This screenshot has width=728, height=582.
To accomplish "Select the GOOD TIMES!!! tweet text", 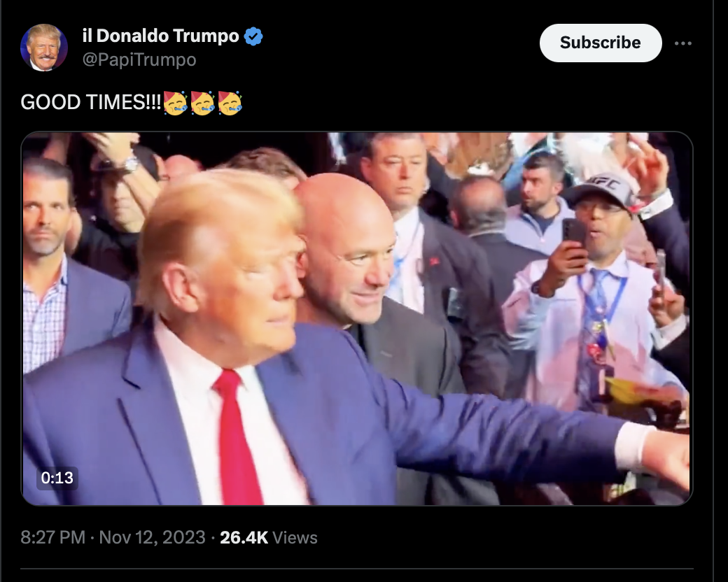I will [x=91, y=102].
